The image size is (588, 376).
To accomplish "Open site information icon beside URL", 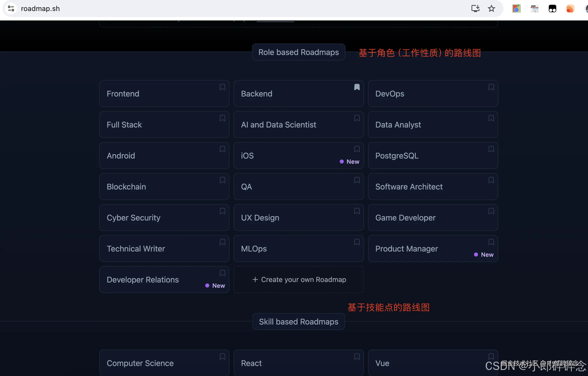I will click(x=11, y=8).
